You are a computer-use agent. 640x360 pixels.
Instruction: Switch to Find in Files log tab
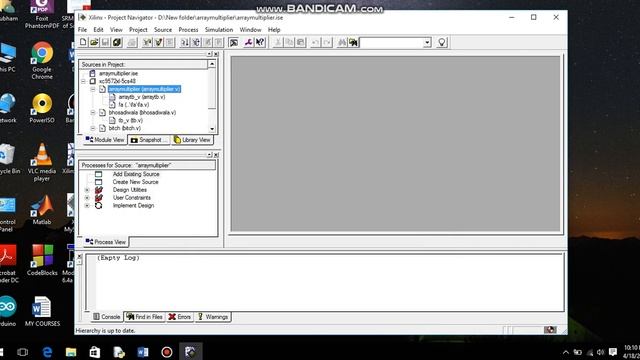144,317
